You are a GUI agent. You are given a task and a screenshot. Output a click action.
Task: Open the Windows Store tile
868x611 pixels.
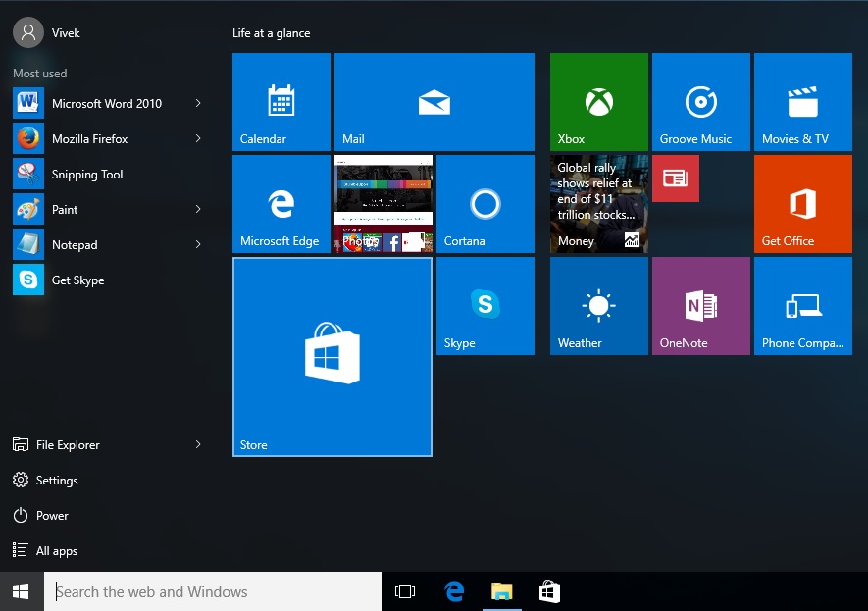[332, 356]
